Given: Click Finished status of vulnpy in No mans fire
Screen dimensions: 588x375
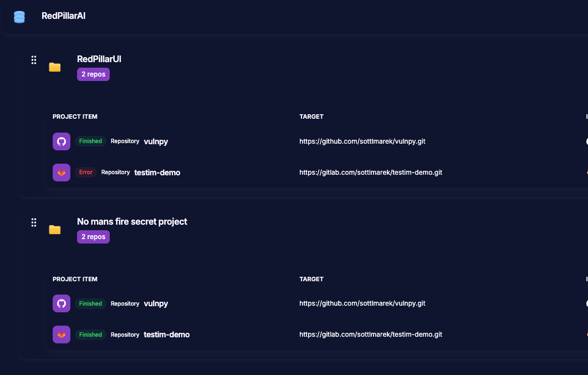Looking at the screenshot, I should [90, 303].
